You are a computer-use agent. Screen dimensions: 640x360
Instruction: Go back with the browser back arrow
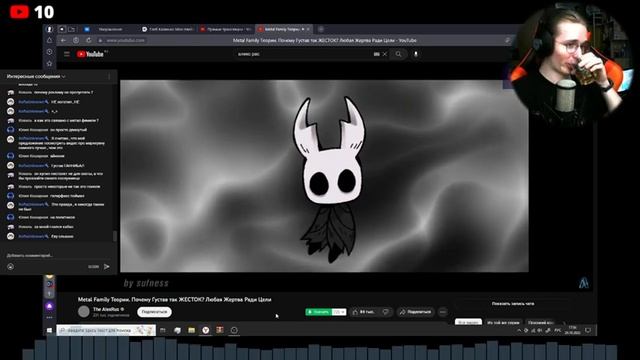(x=63, y=40)
